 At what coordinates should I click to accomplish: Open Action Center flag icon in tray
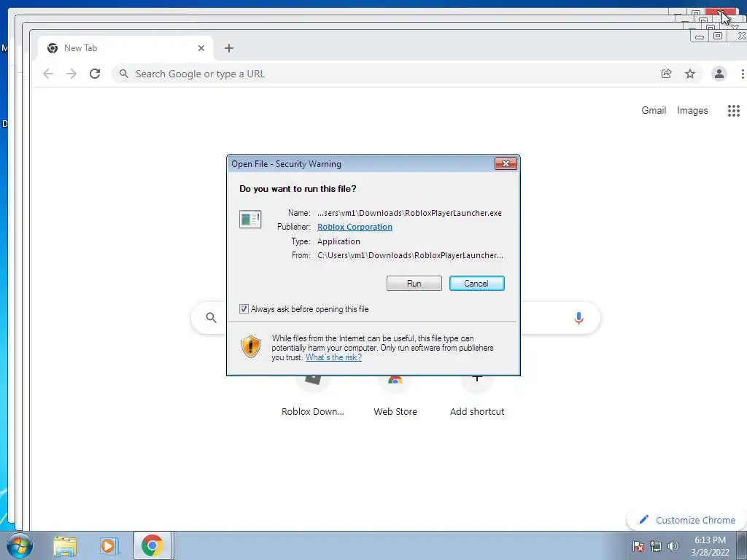coord(638,546)
